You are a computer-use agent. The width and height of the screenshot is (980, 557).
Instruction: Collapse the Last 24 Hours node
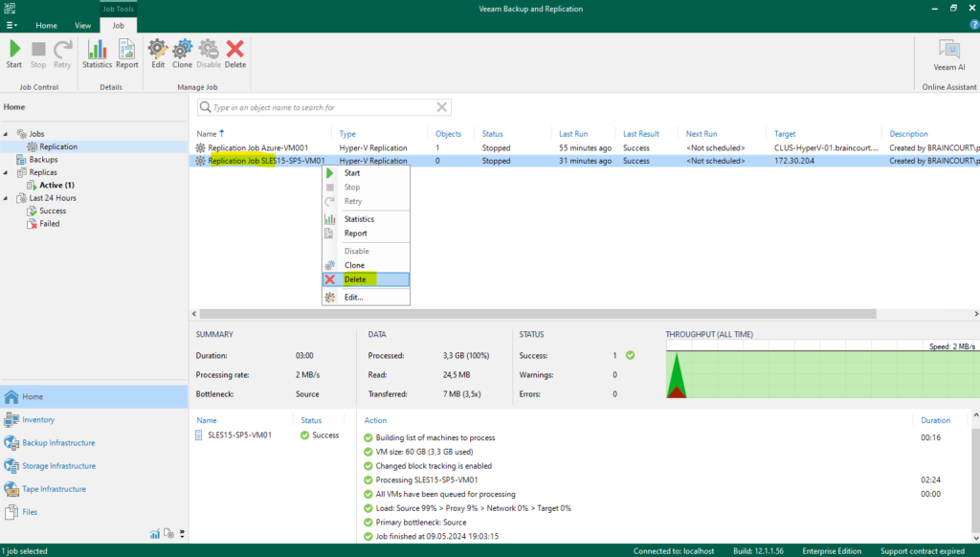(6, 198)
